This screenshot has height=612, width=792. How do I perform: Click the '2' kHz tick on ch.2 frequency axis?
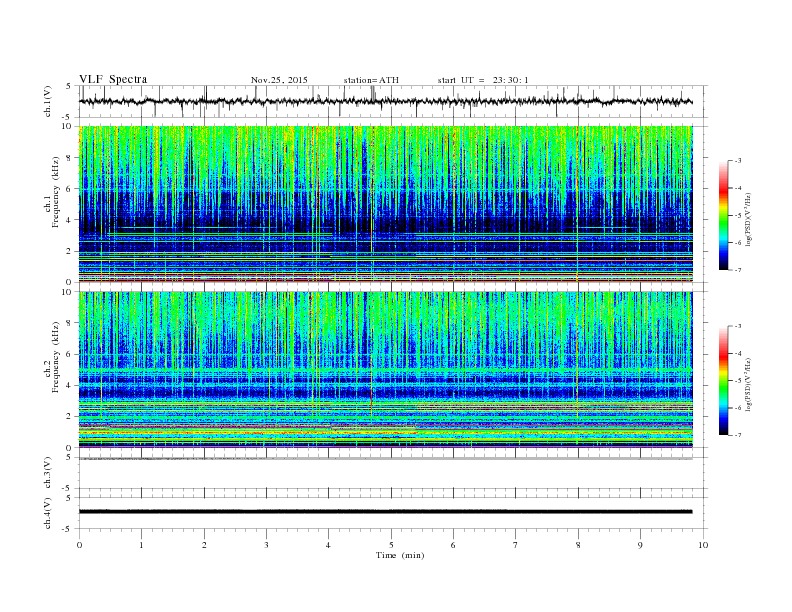69,417
